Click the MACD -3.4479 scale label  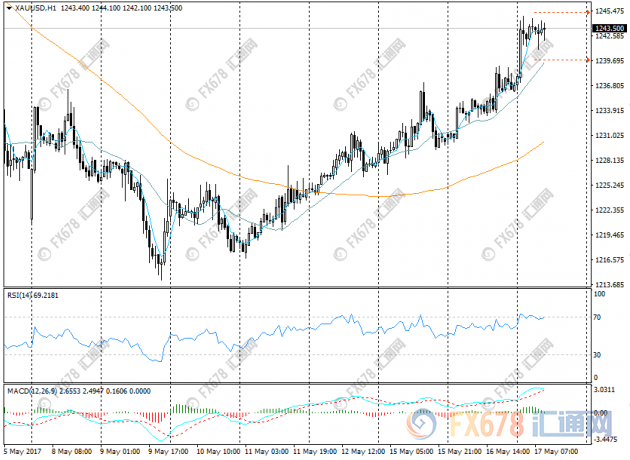[x=606, y=438]
